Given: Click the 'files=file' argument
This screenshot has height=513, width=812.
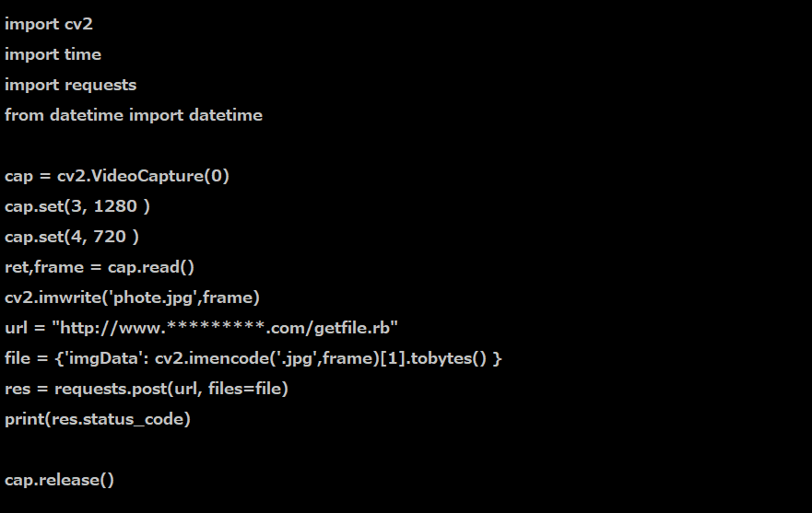Looking at the screenshot, I should click(x=247, y=389).
